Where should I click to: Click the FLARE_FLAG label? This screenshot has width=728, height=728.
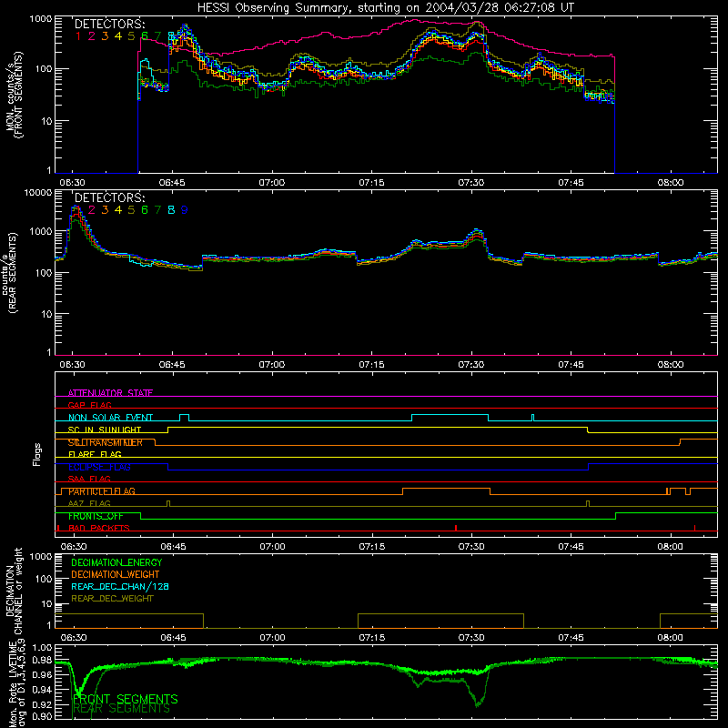[95, 454]
